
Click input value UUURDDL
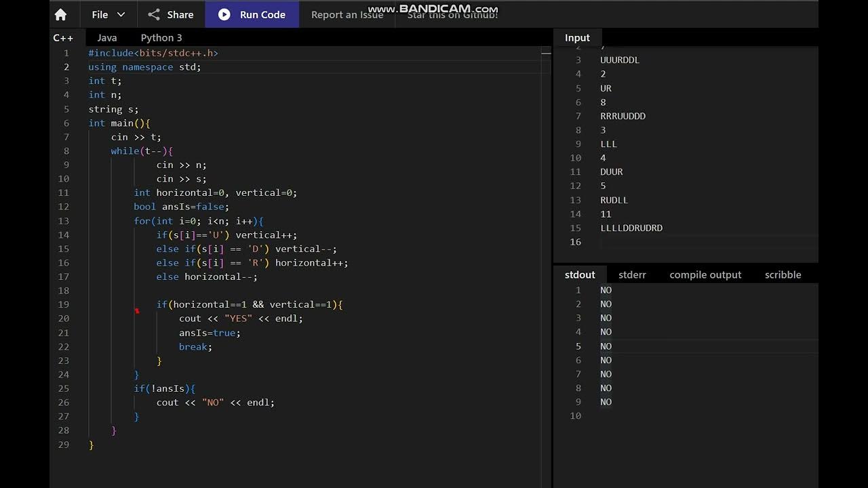620,60
